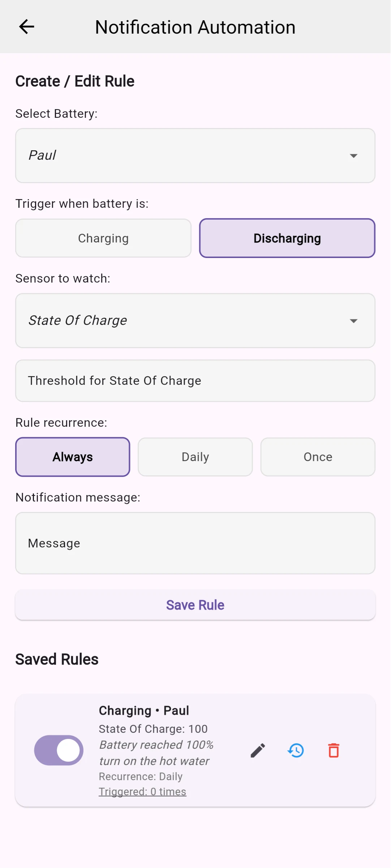Open the Select Battery dropdown showing Paul
The height and width of the screenshot is (868, 391).
[195, 155]
